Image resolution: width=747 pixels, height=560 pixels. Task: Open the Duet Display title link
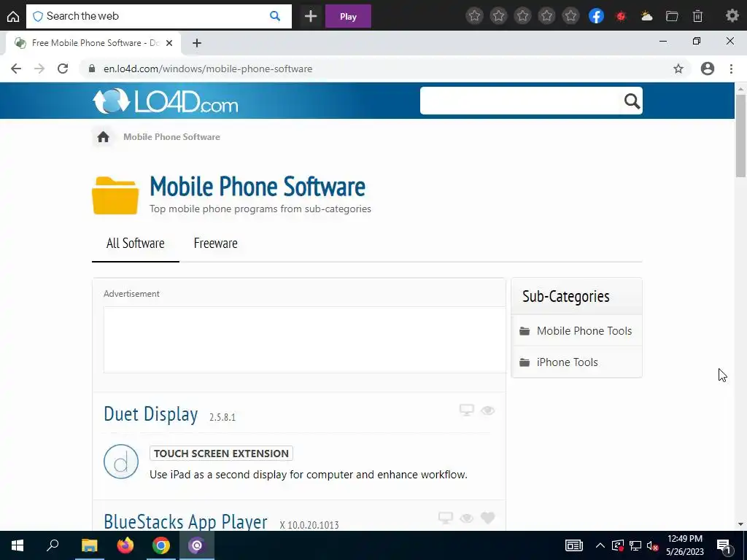(x=150, y=414)
